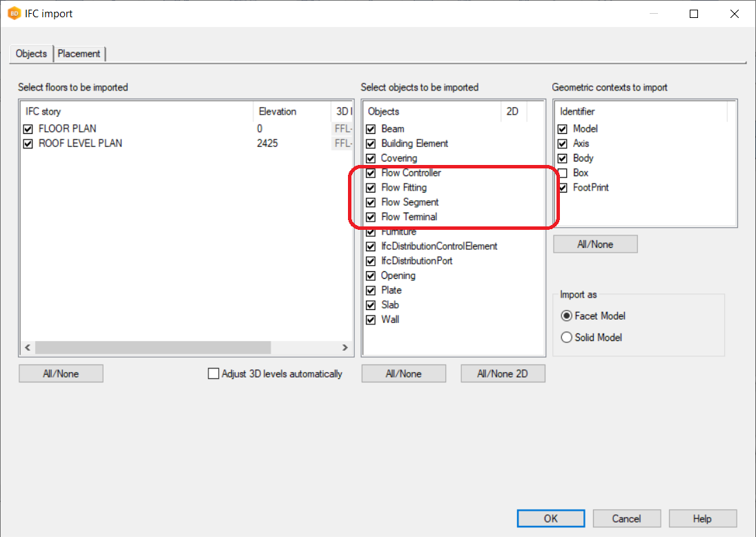Toggle the Opening object checkbox

(371, 275)
